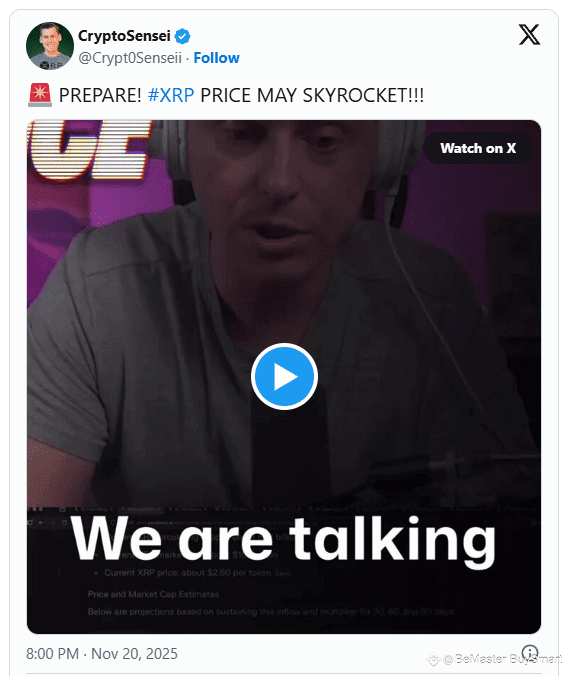Click the @Crypt0Senseii handle
The width and height of the screenshot is (570, 676).
(x=130, y=58)
